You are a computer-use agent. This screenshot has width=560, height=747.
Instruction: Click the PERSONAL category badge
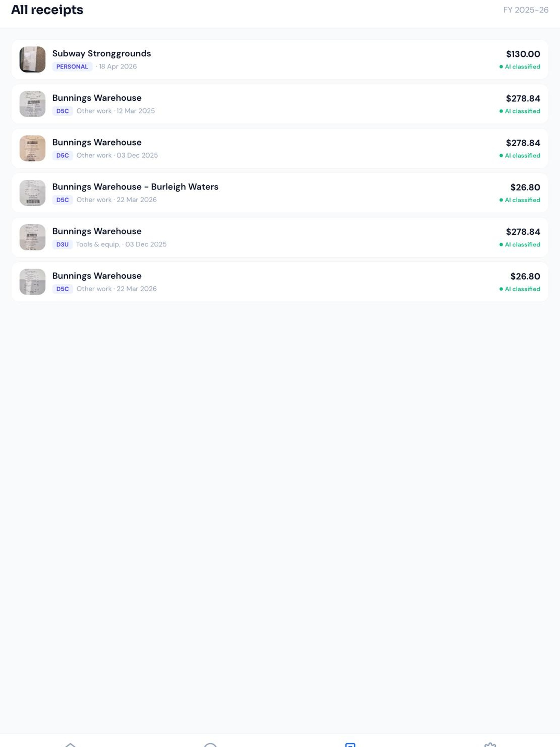[x=72, y=66]
